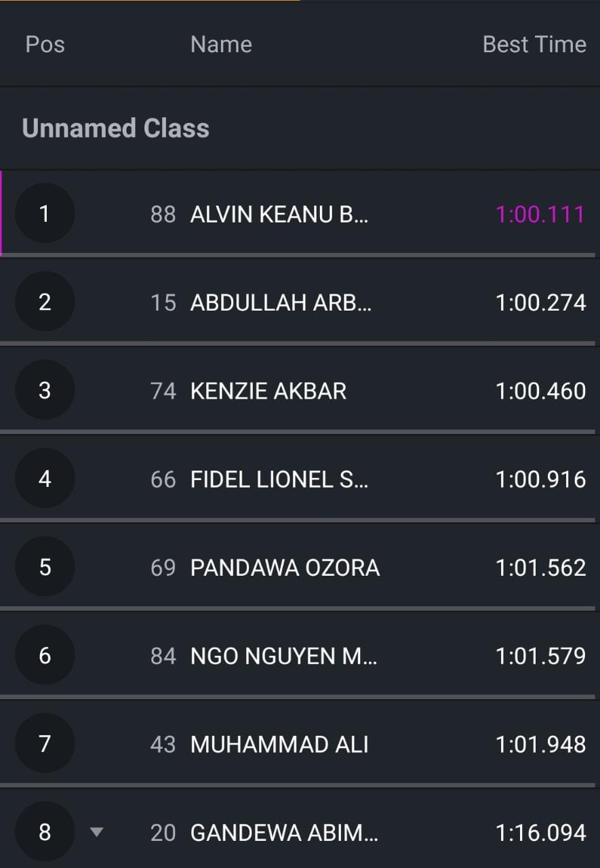Sort by the Pos column header
This screenshot has height=868, width=600.
click(45, 45)
